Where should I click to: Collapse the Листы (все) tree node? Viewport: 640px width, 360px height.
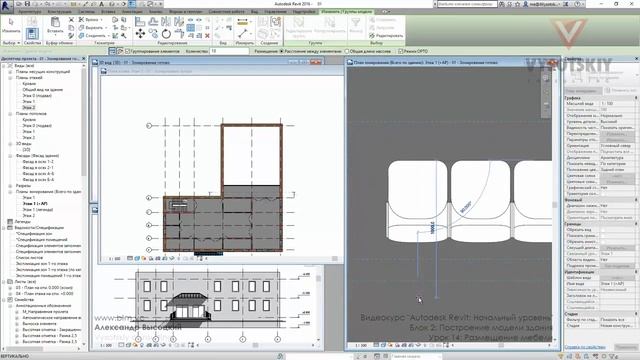tap(4, 282)
